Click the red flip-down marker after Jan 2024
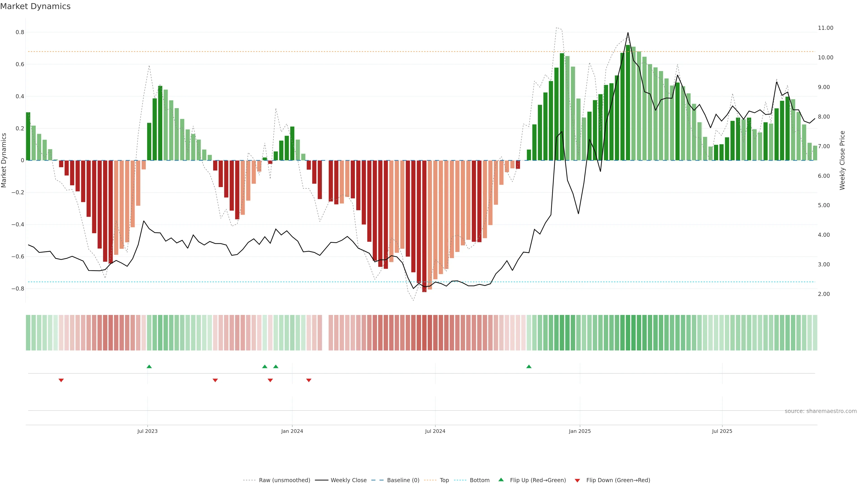Viewport: 868px width, 488px height. (x=309, y=380)
